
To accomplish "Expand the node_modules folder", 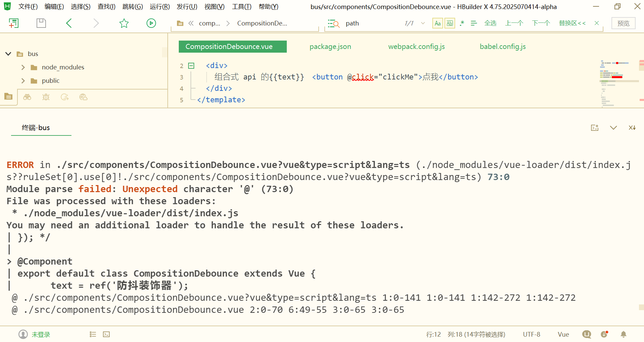I will coord(23,67).
